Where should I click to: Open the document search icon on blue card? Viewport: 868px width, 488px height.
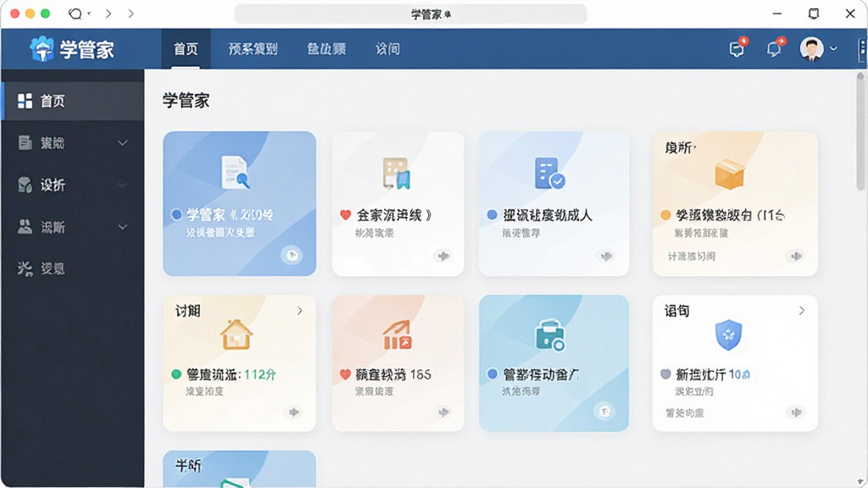tap(236, 172)
